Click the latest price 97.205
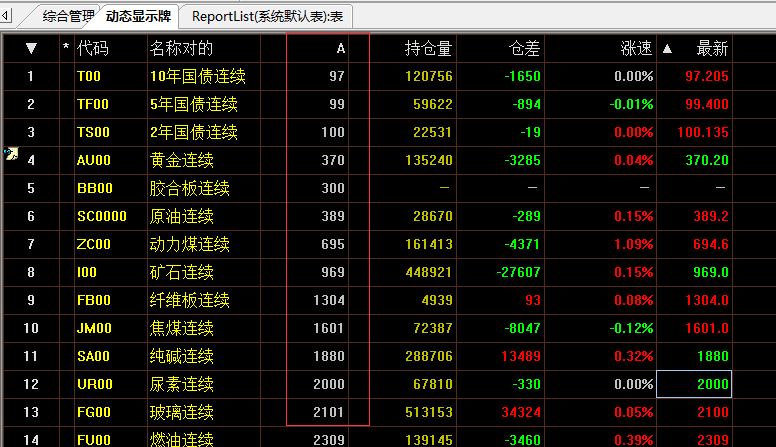 (x=707, y=76)
